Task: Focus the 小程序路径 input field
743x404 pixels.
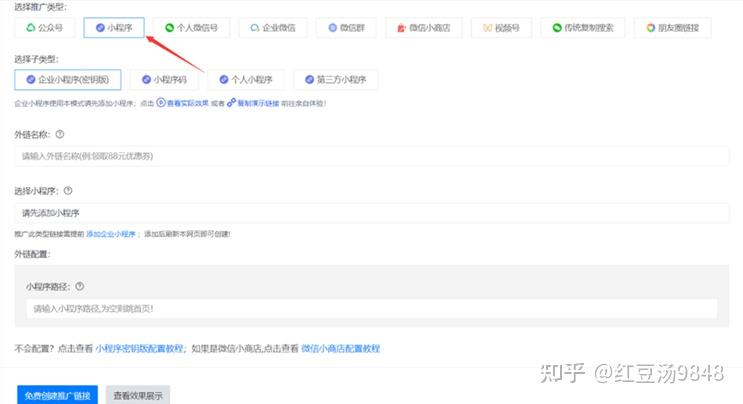Action: pos(372,309)
